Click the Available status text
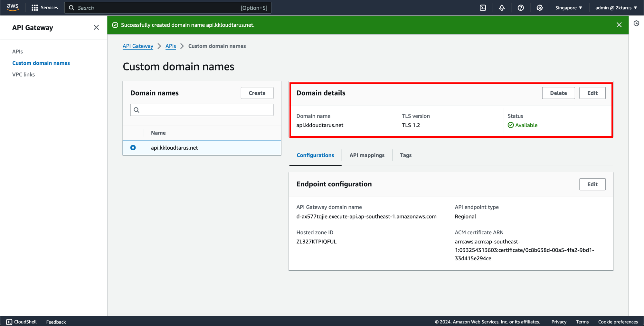 [526, 125]
